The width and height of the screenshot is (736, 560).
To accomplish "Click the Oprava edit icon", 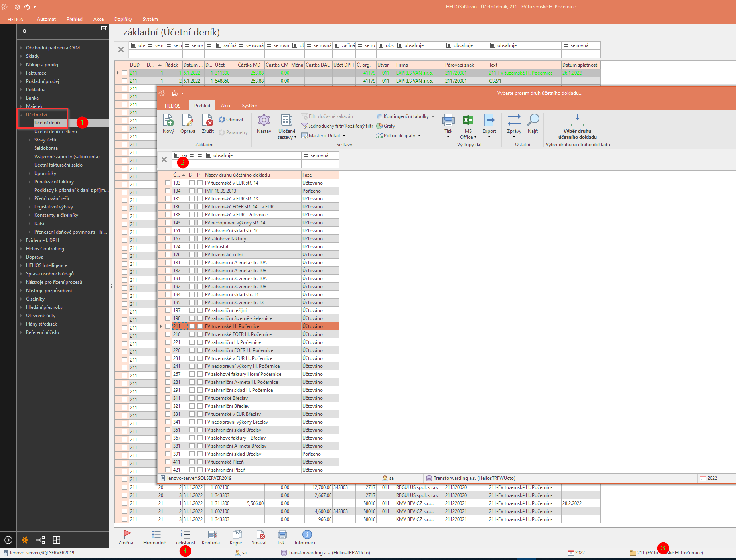I will coord(187,120).
